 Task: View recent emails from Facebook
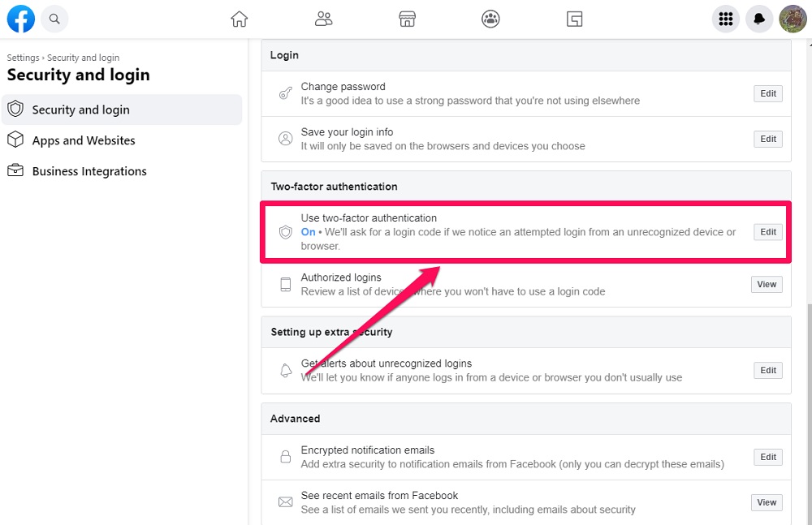766,502
